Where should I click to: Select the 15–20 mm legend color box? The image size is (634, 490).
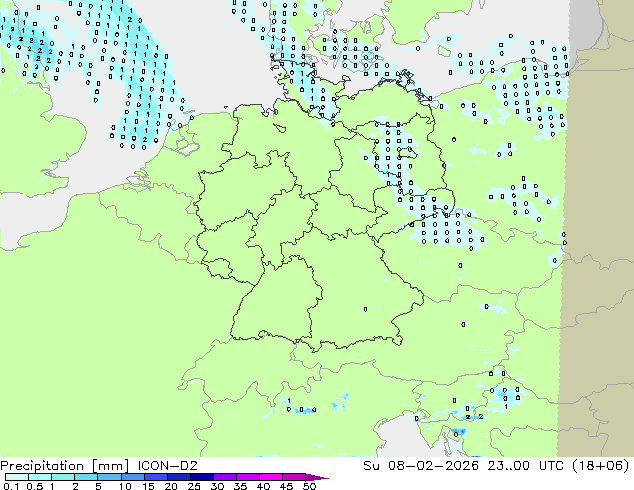pos(156,477)
